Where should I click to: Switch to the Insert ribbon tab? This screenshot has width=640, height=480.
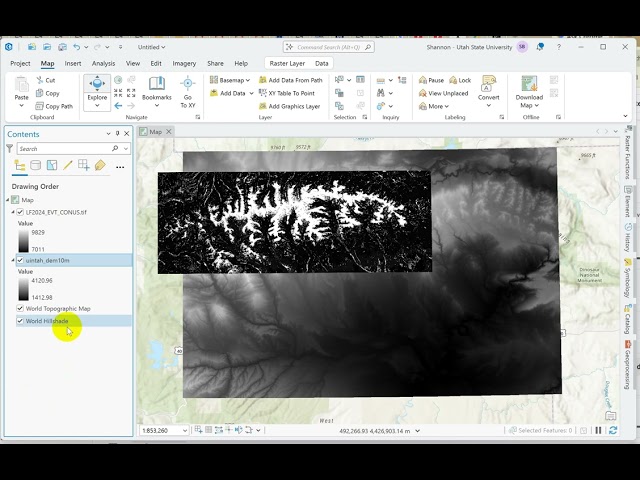(x=73, y=63)
